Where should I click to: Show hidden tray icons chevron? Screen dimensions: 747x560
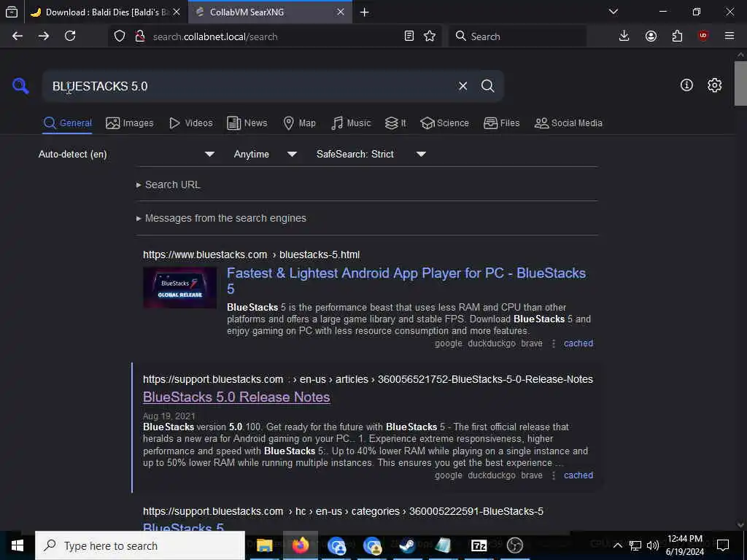617,545
